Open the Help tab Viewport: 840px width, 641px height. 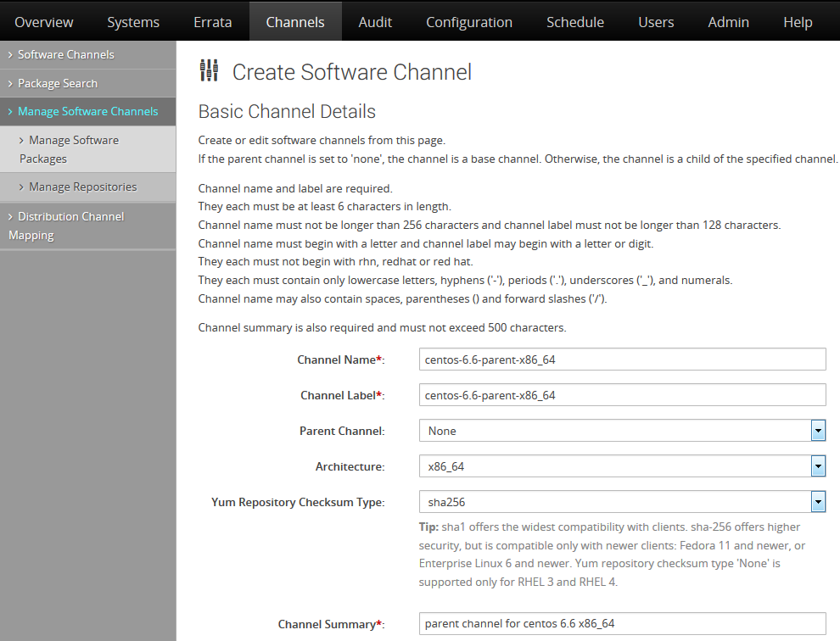[798, 22]
